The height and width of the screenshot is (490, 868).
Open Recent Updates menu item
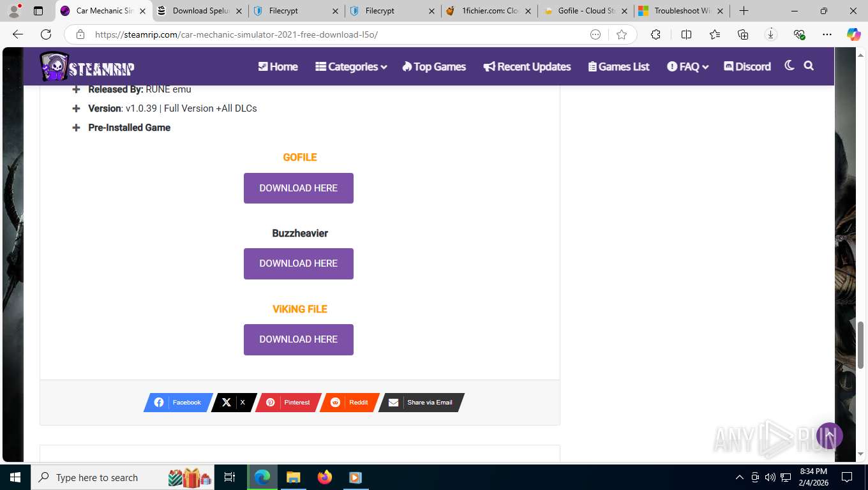click(x=527, y=66)
